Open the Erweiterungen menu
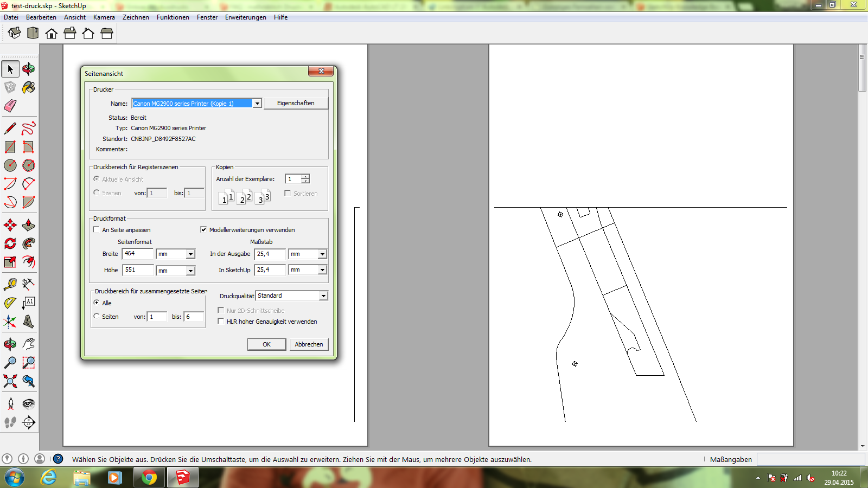The width and height of the screenshot is (868, 488). tap(245, 17)
